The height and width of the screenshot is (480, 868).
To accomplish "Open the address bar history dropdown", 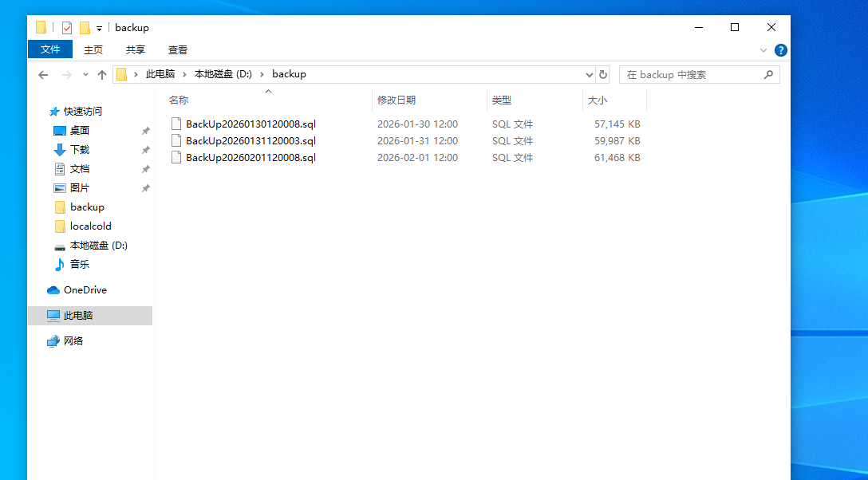I will (x=590, y=75).
